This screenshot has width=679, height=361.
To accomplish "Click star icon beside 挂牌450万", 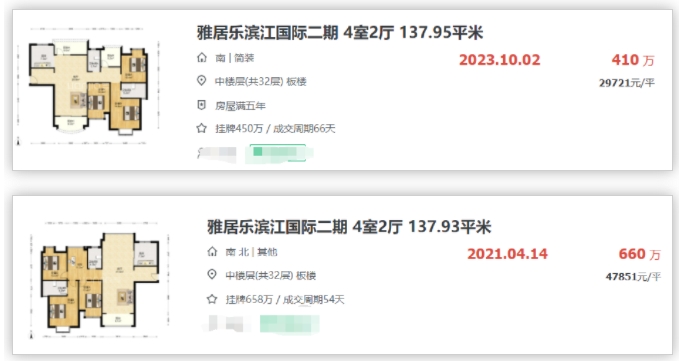I will [x=201, y=128].
